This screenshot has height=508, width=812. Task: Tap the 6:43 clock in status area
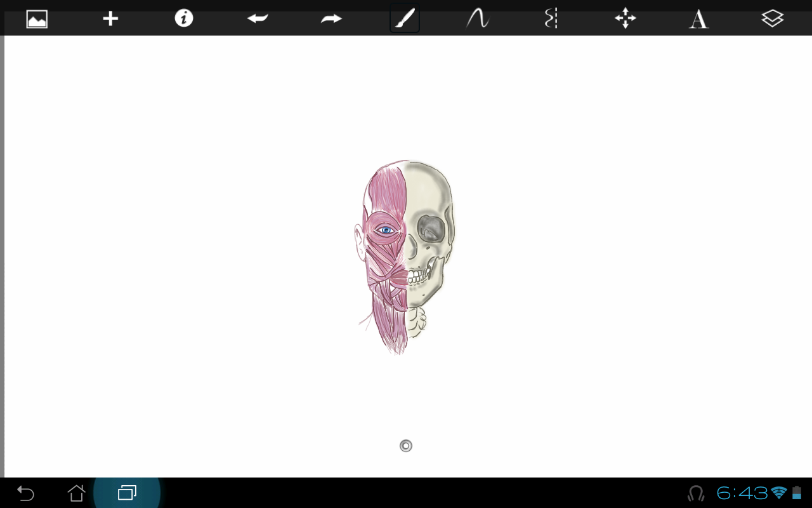[742, 493]
